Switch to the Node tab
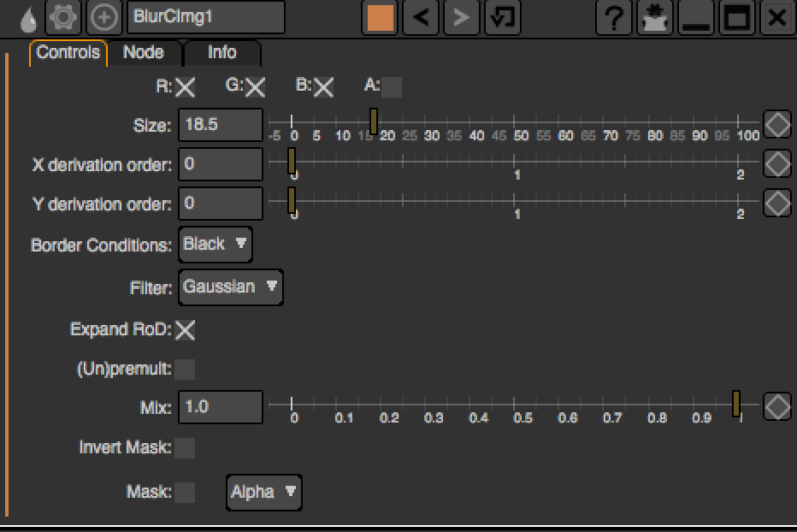 pos(143,53)
